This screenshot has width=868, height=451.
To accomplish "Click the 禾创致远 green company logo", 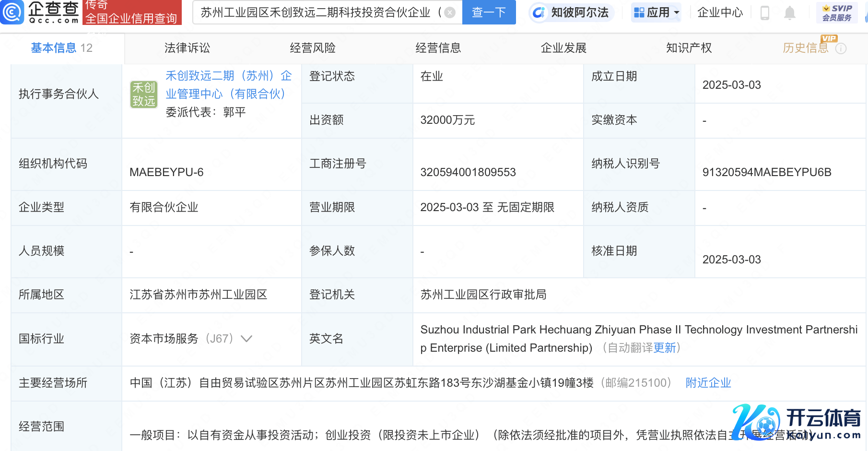I will (x=144, y=94).
